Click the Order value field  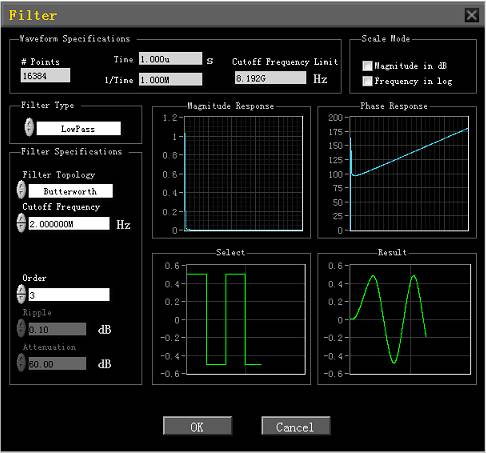click(69, 295)
